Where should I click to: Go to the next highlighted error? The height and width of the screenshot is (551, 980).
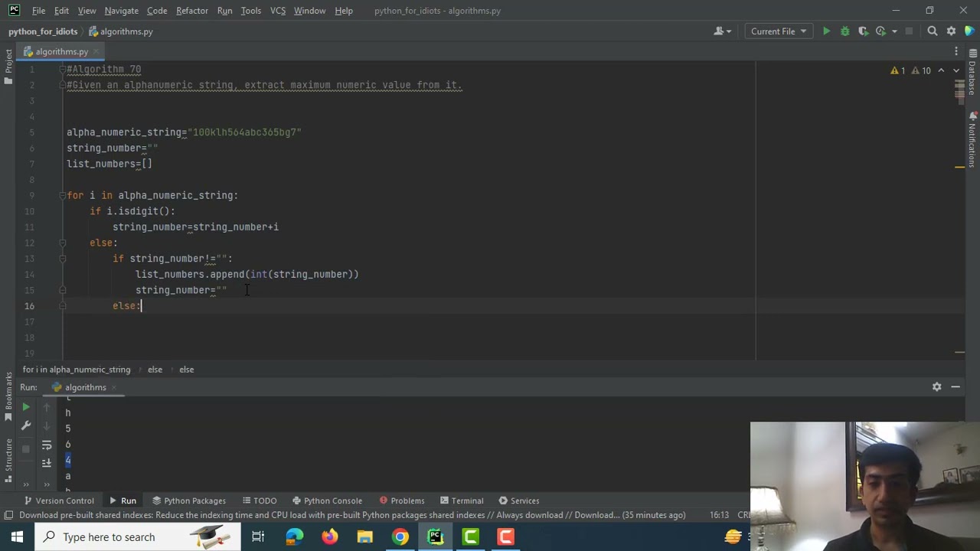[955, 70]
